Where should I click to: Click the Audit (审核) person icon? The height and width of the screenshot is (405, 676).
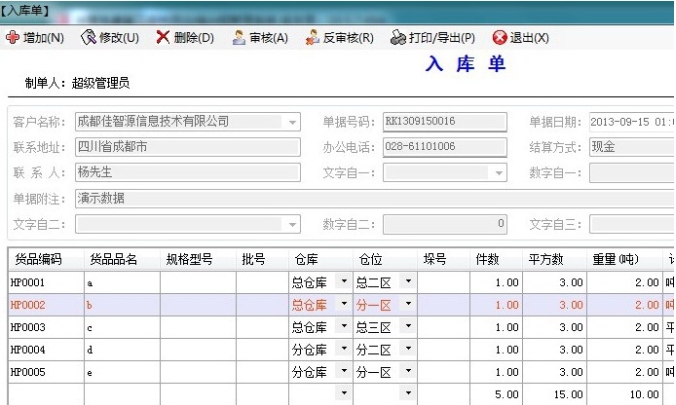pos(239,38)
